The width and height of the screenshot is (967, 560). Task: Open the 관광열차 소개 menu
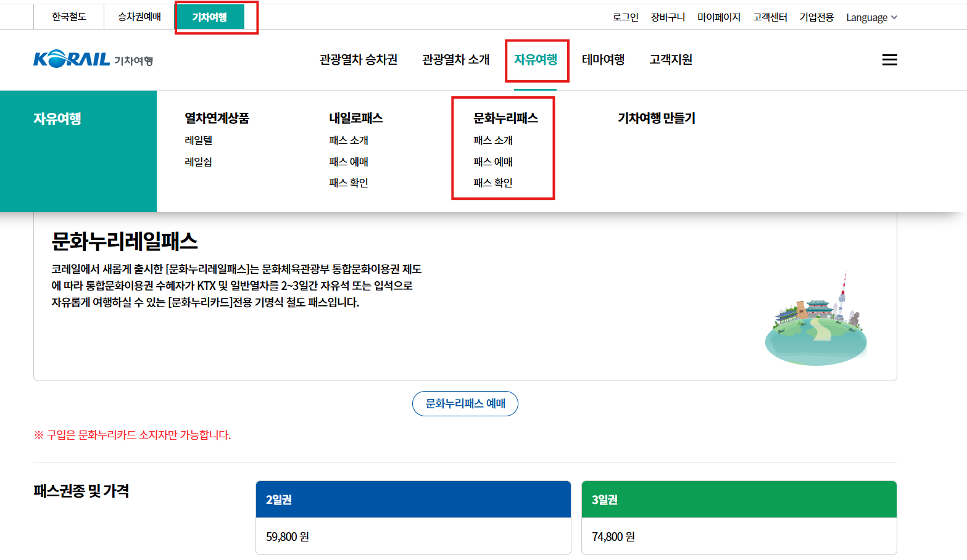[x=455, y=60]
